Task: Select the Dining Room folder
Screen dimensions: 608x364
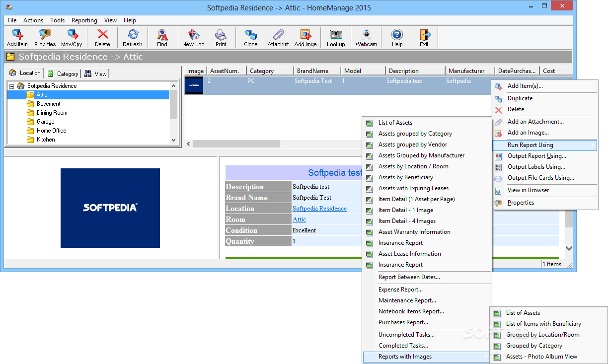Action: (52, 113)
